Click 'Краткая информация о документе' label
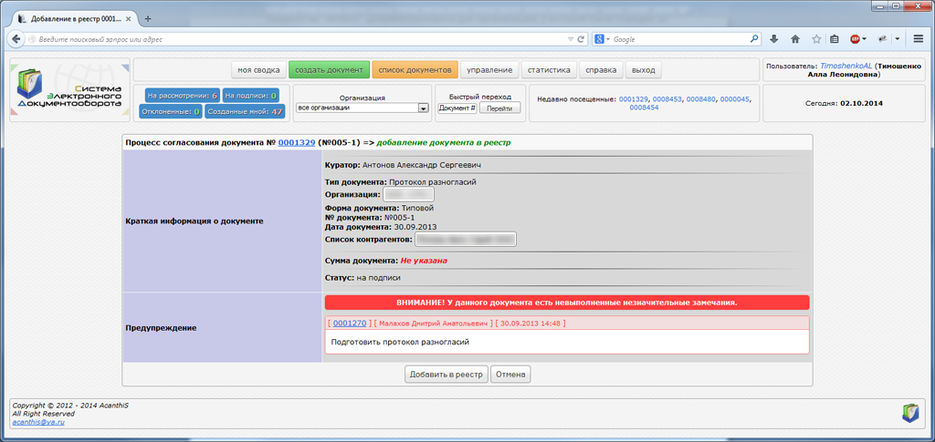 (194, 221)
